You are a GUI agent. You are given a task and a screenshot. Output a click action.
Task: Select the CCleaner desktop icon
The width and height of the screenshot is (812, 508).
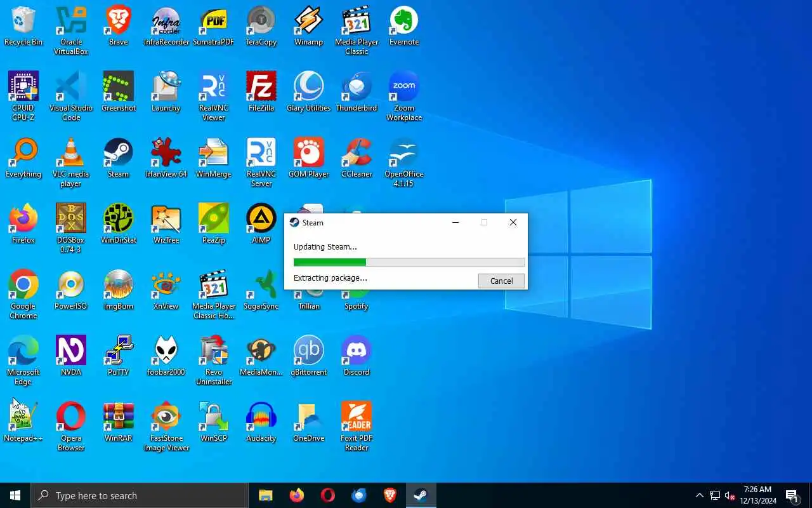[357, 158]
